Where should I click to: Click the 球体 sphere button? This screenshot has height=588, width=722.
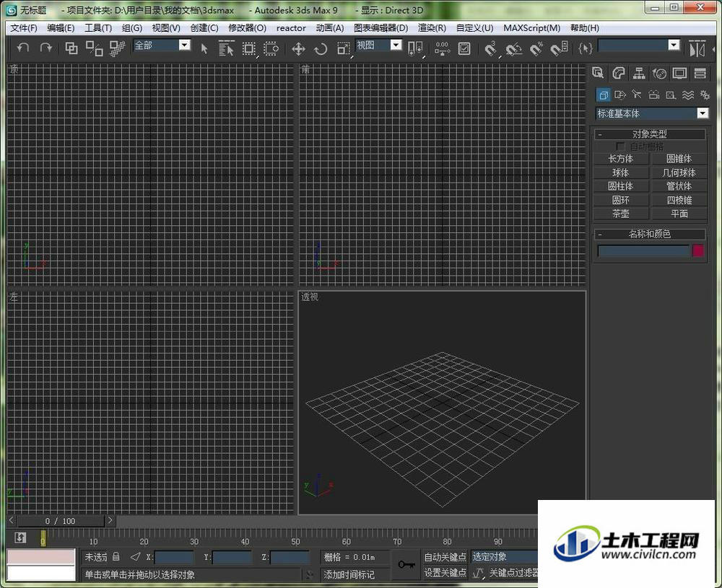[621, 172]
